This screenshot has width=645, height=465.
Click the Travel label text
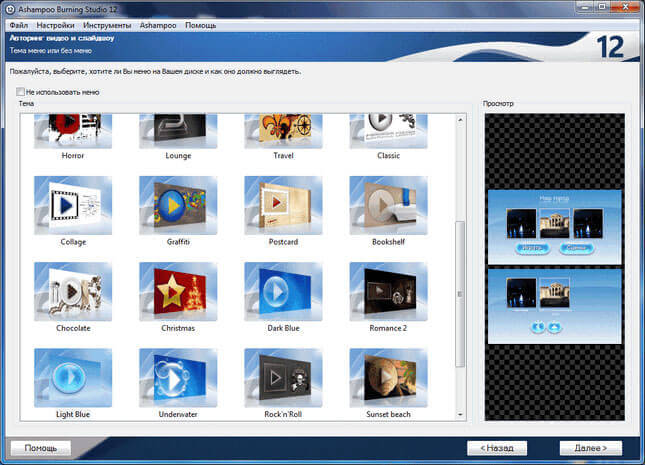283,156
